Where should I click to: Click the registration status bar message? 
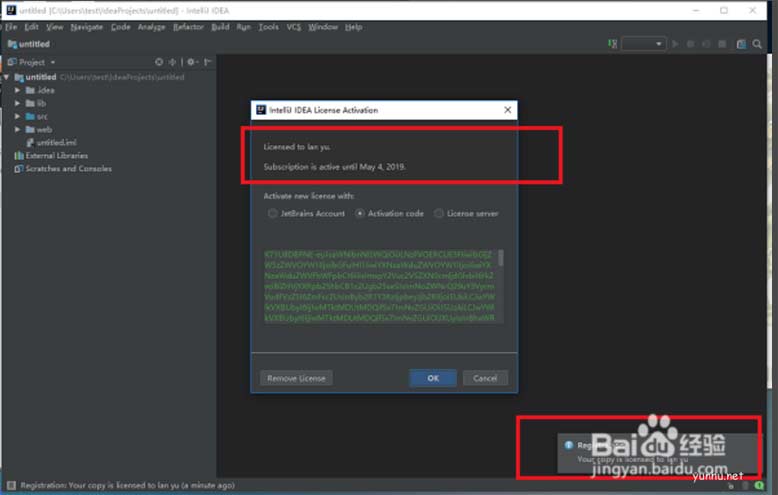click(128, 485)
